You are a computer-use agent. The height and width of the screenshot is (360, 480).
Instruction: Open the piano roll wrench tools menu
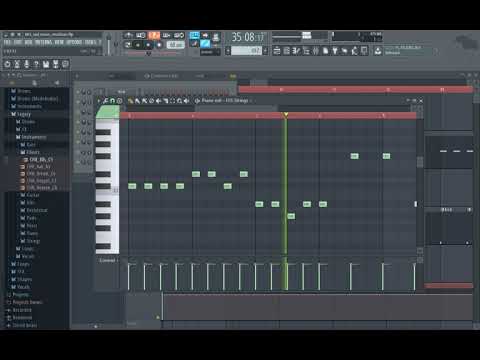(105, 101)
